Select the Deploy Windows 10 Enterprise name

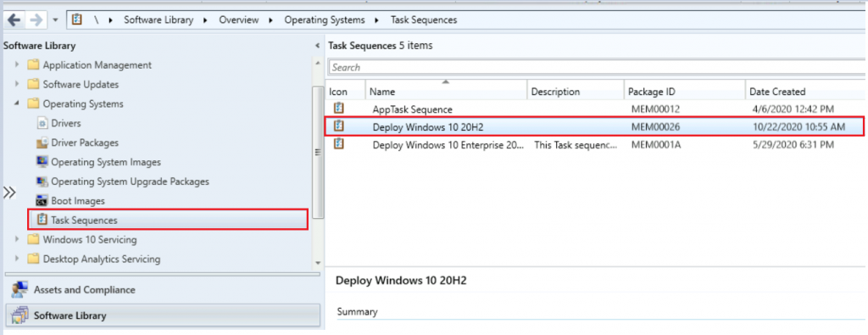[448, 145]
